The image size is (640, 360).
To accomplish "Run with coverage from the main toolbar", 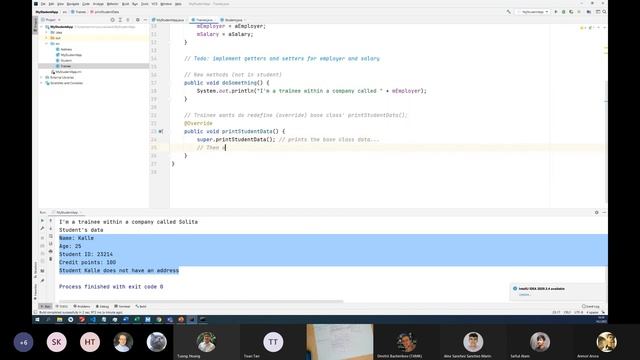I will point(571,12).
